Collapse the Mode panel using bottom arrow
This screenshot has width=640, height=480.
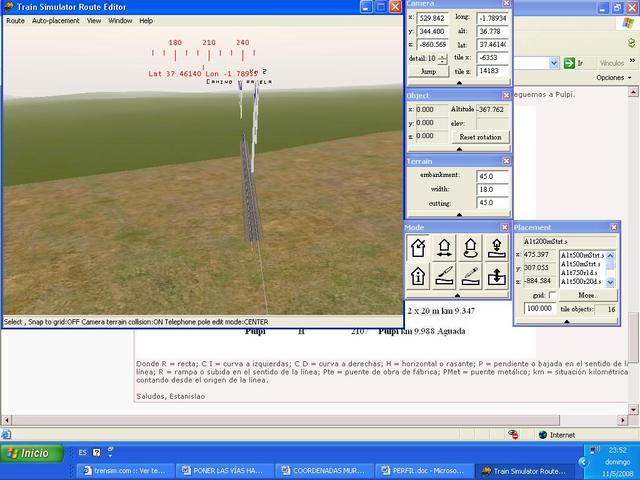(459, 295)
